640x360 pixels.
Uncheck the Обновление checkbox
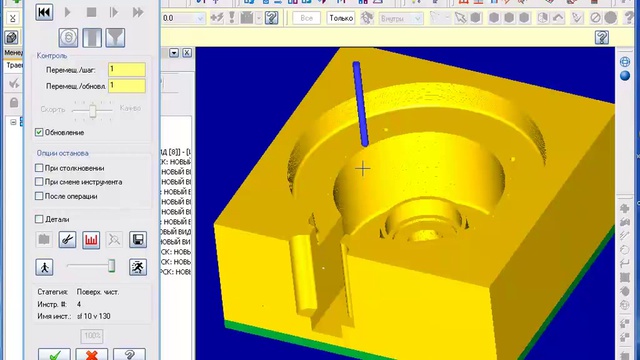[x=39, y=132]
